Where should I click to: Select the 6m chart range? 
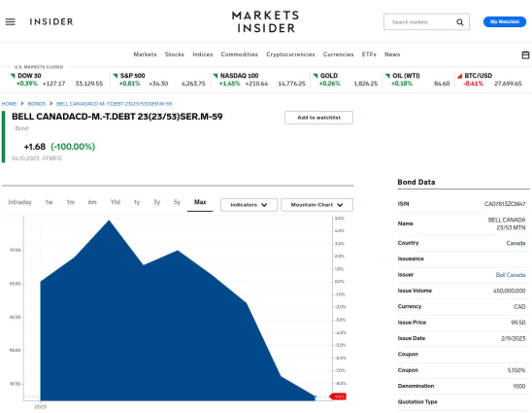point(92,202)
